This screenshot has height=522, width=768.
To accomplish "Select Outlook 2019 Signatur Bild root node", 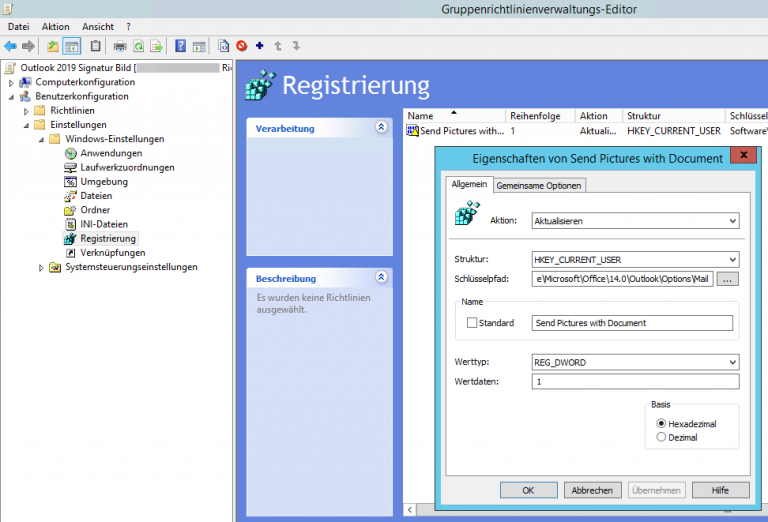I will pos(77,68).
